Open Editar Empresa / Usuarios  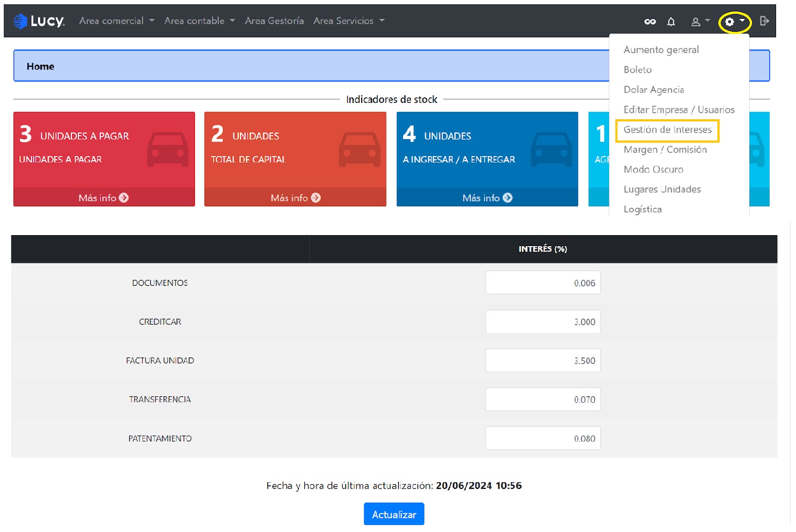[679, 109]
